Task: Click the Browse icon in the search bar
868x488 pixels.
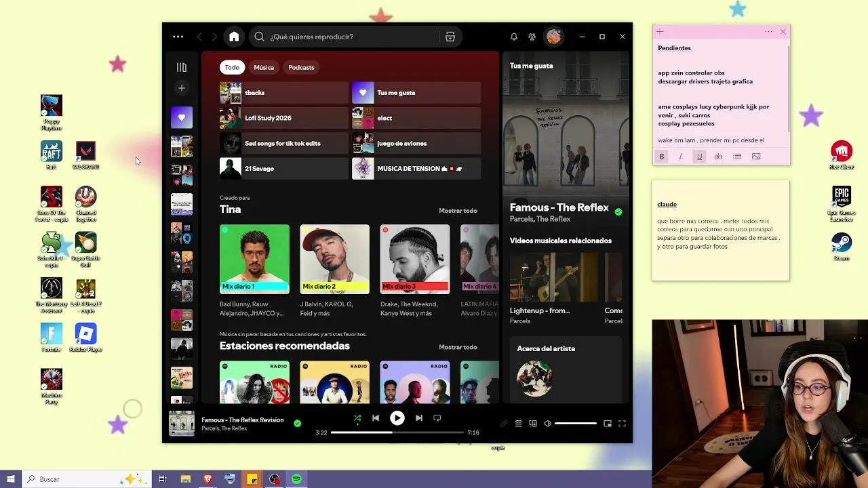Action: tap(450, 37)
